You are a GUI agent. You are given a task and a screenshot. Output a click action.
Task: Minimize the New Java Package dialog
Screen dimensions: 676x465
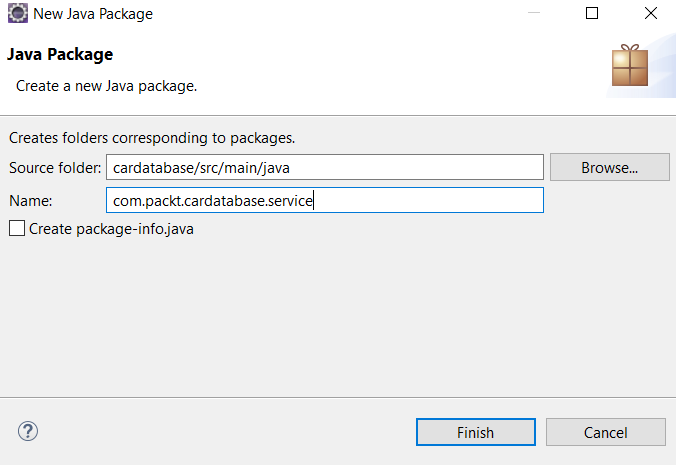click(x=534, y=13)
